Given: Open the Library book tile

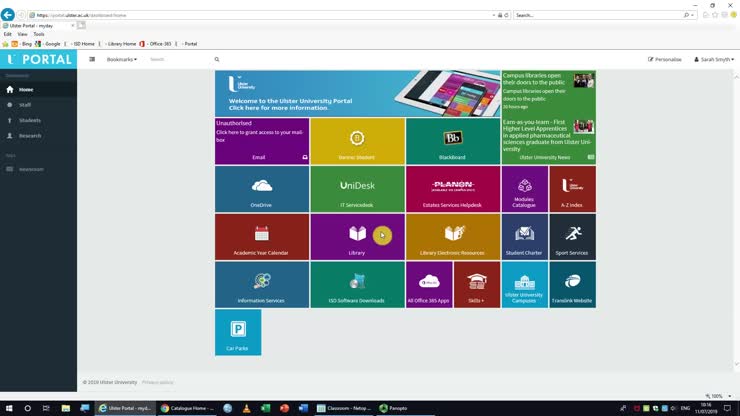Looking at the screenshot, I should click(x=357, y=237).
